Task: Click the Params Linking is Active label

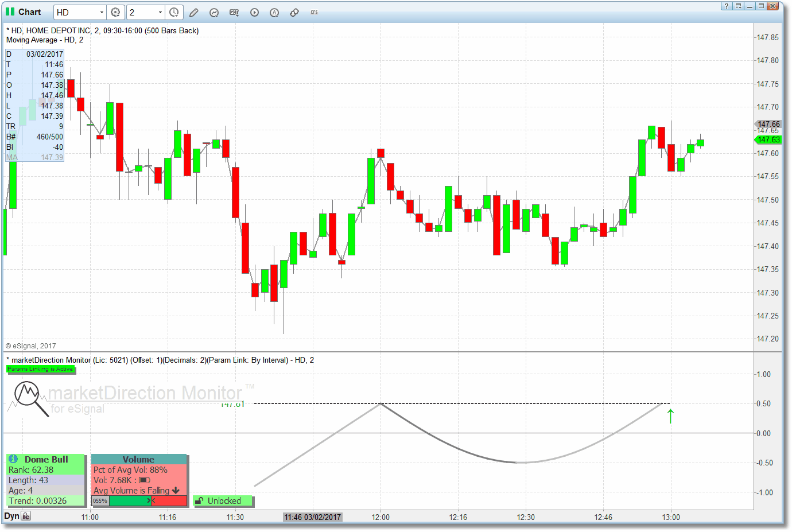Action: [x=40, y=369]
